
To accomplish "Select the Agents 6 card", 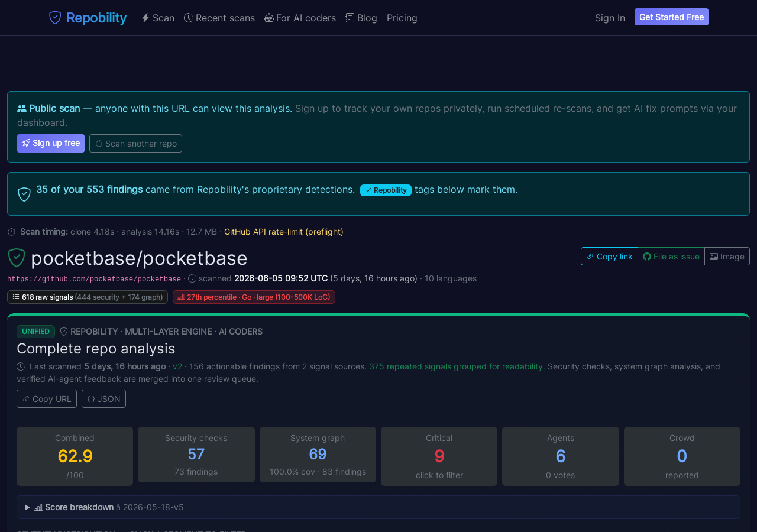I will point(561,456).
